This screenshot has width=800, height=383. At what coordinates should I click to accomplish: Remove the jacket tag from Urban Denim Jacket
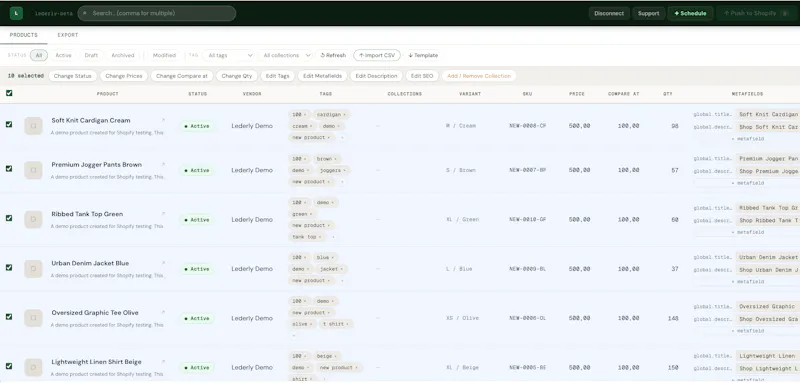click(x=342, y=269)
